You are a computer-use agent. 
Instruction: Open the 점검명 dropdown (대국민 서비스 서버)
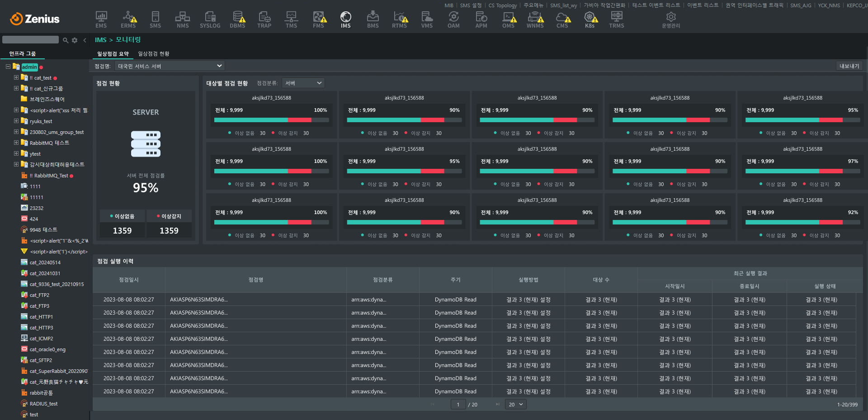[170, 66]
